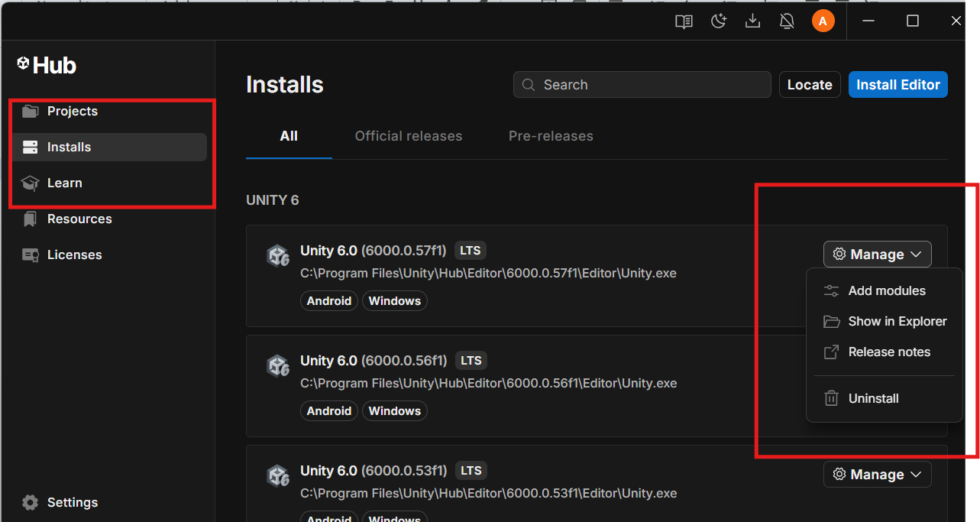Switch to the All tab
This screenshot has width=980, height=522.
(x=289, y=137)
